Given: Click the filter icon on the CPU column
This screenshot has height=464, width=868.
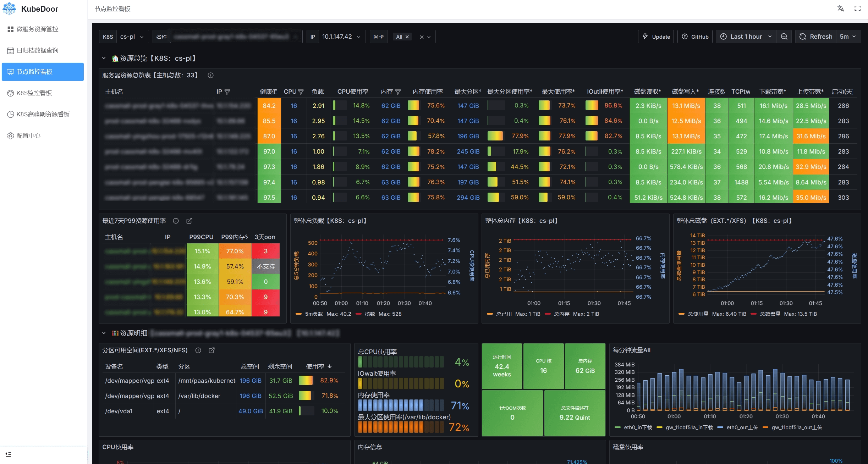Looking at the screenshot, I should click(301, 92).
